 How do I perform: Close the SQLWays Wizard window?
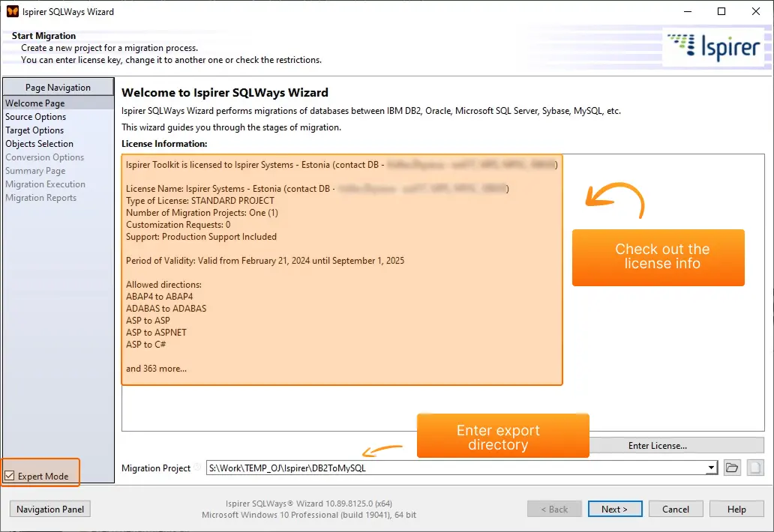tap(756, 11)
